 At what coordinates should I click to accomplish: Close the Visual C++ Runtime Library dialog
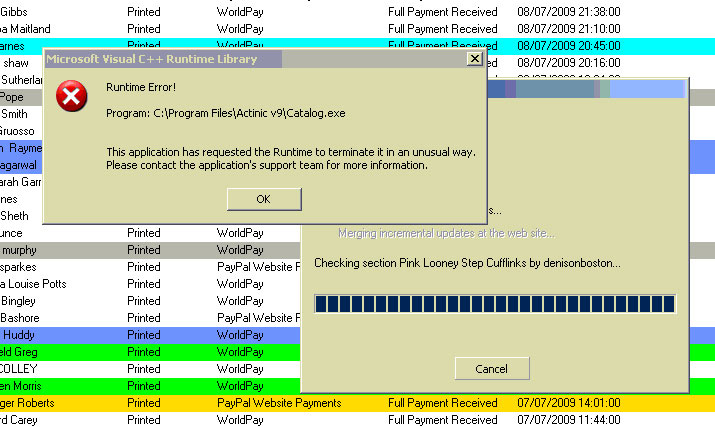coord(474,59)
